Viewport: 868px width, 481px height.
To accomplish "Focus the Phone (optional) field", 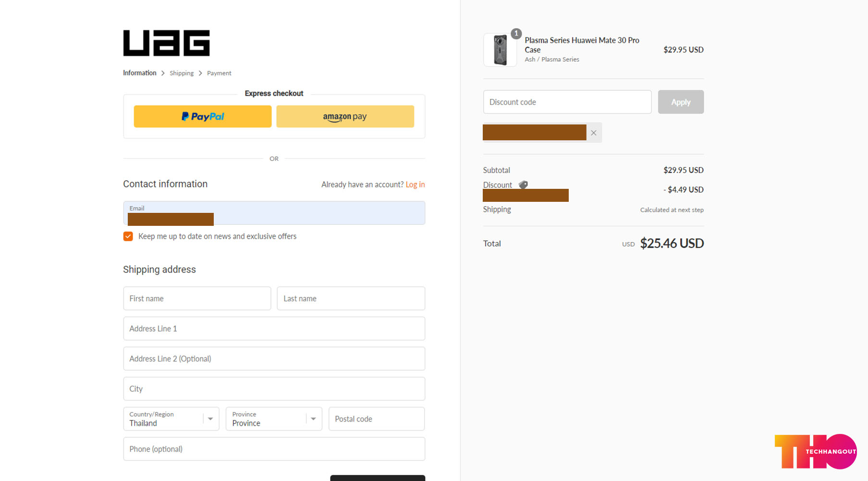I will click(x=274, y=449).
